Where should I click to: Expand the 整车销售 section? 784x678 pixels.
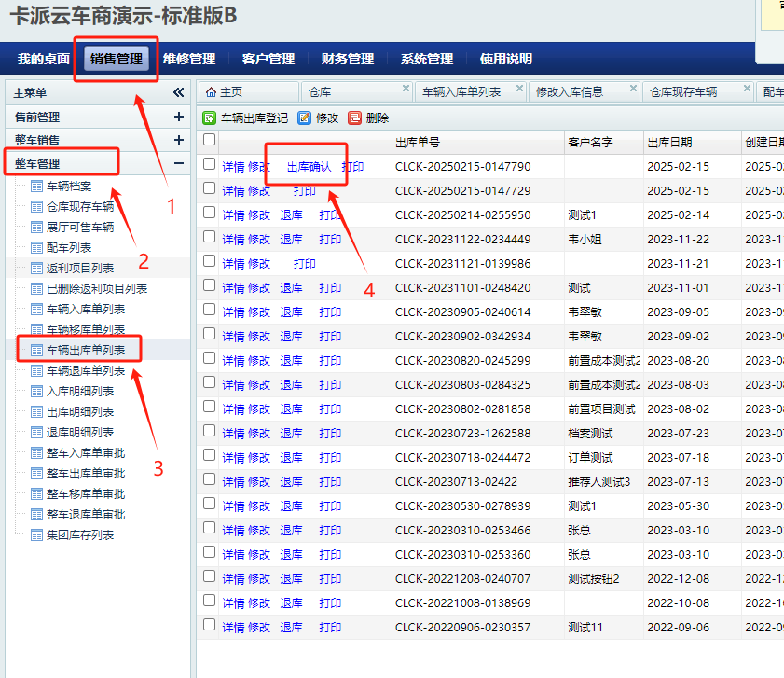178,140
